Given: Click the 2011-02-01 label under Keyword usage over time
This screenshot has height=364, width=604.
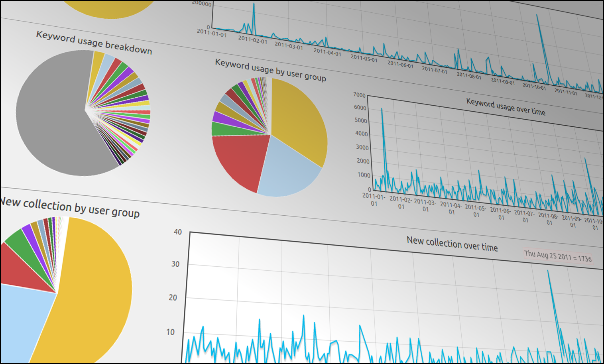Looking at the screenshot, I should tap(401, 203).
